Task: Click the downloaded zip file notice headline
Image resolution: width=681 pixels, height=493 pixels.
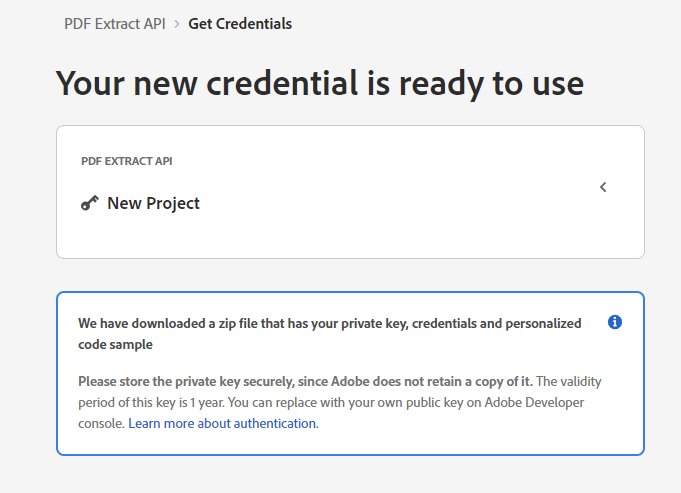Action: click(330, 334)
